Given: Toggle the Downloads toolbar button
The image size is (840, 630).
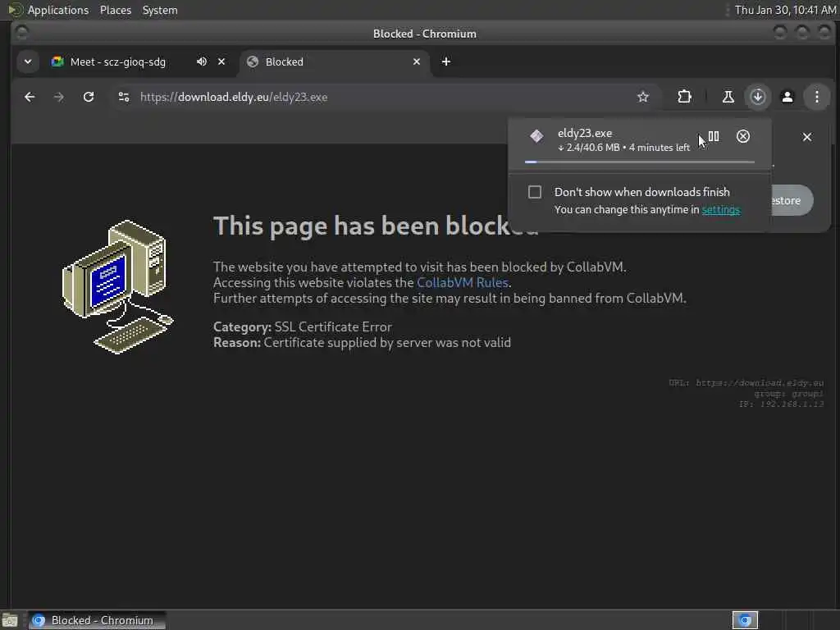Looking at the screenshot, I should [x=757, y=97].
